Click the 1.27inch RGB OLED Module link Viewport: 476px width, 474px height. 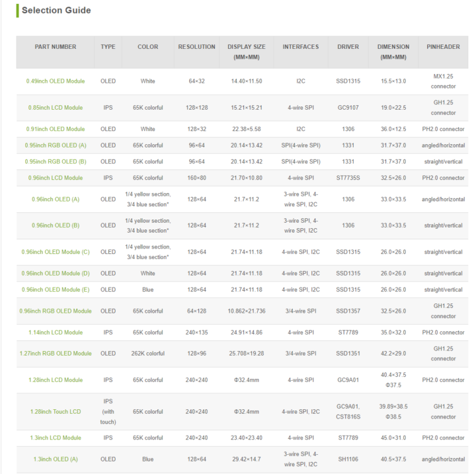(56, 354)
